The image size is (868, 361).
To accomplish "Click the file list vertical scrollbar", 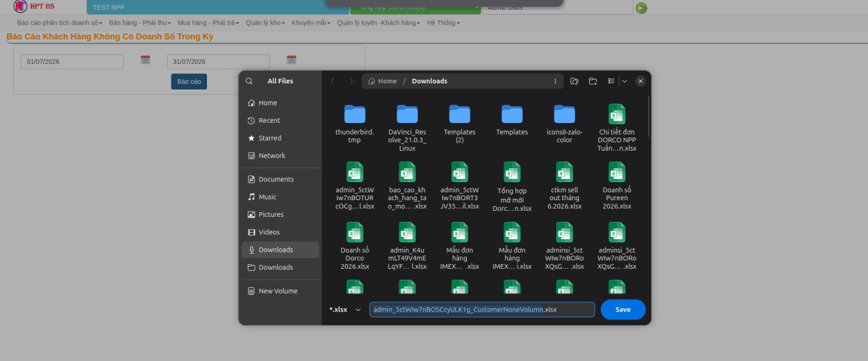I will point(648,117).
